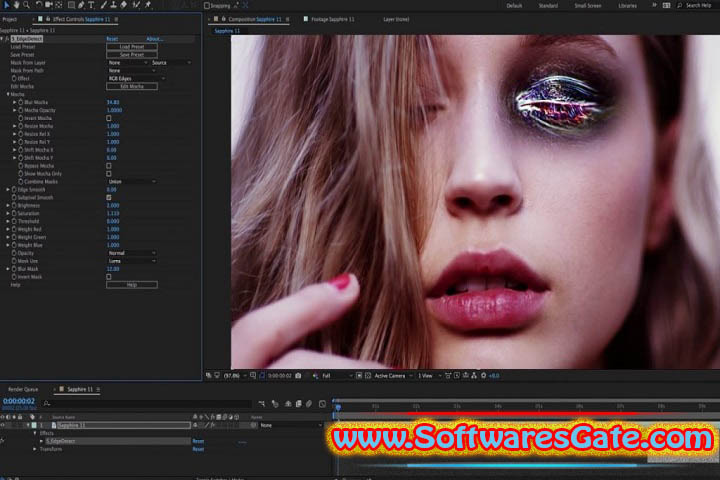720x480 pixels.
Task: Choose the Libraries workspace
Action: [627, 6]
